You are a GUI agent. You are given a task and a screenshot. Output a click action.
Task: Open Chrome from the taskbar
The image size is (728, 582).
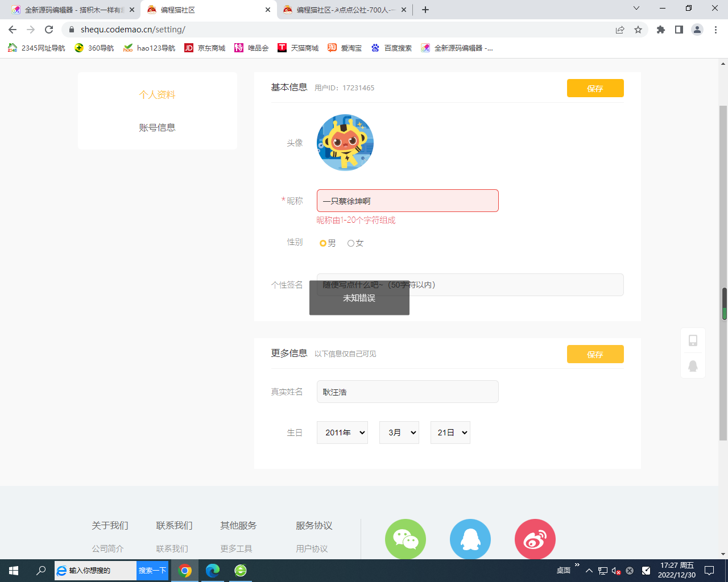[185, 571]
